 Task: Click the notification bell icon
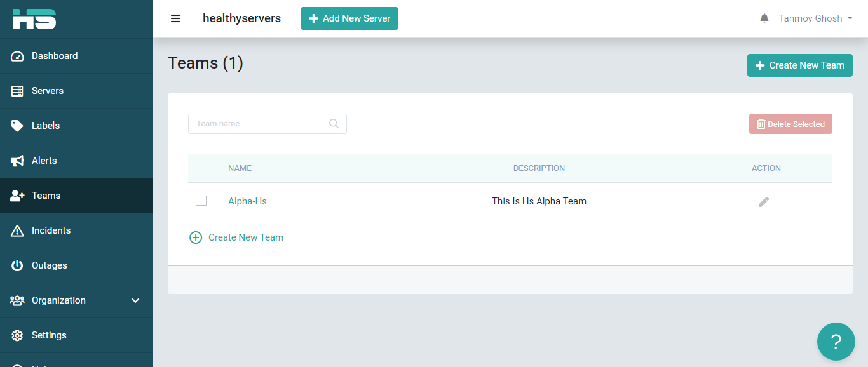click(x=764, y=18)
